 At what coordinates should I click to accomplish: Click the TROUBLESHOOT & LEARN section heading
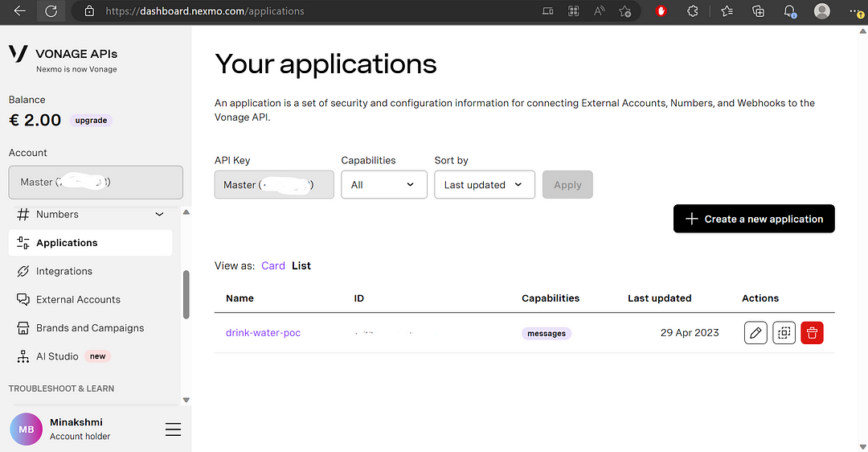click(61, 388)
